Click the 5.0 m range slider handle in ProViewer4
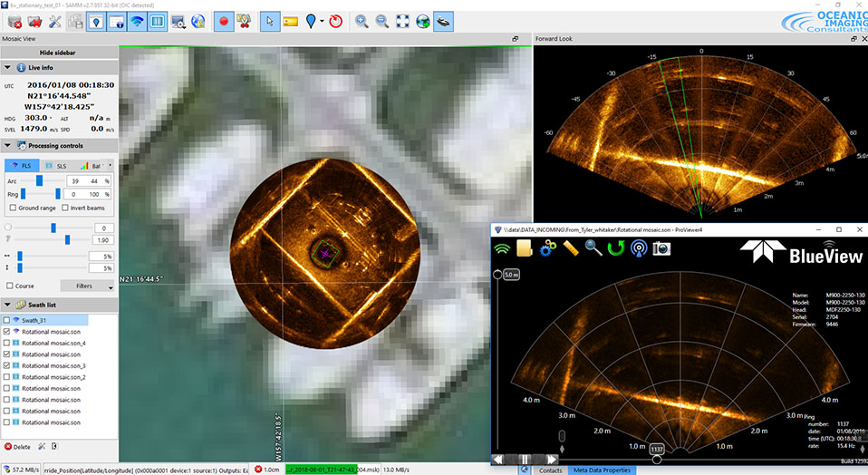Screen dimensions: 868x475 (x=497, y=275)
